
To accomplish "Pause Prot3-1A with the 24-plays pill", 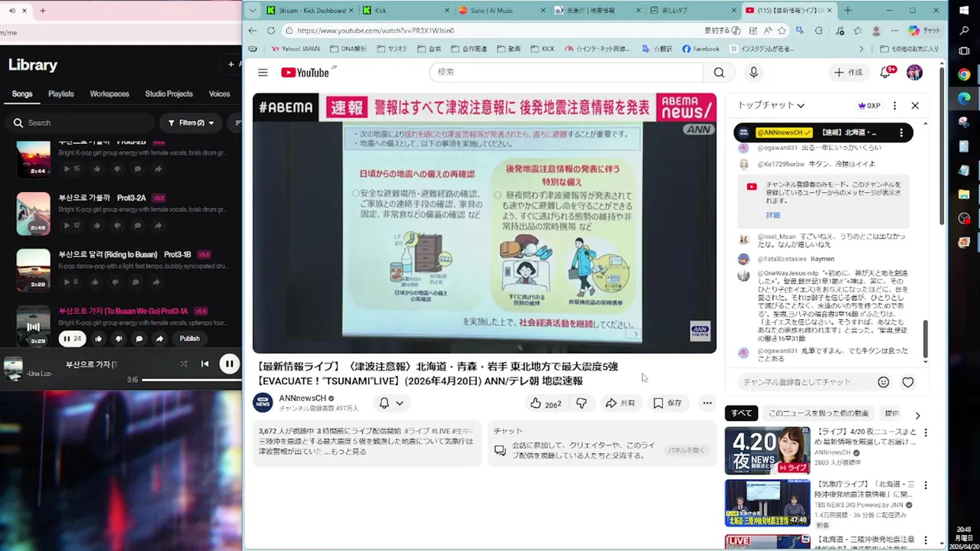I will tap(72, 339).
